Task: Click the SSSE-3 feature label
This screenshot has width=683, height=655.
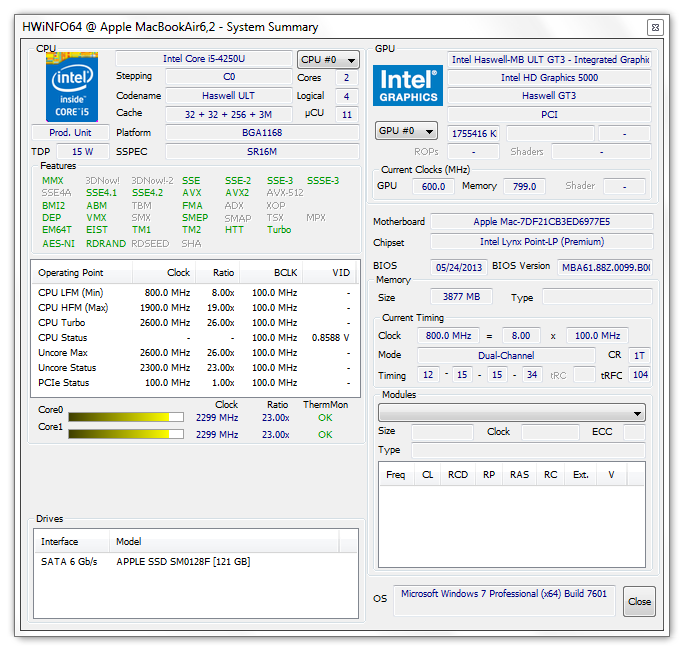Action: click(x=323, y=181)
